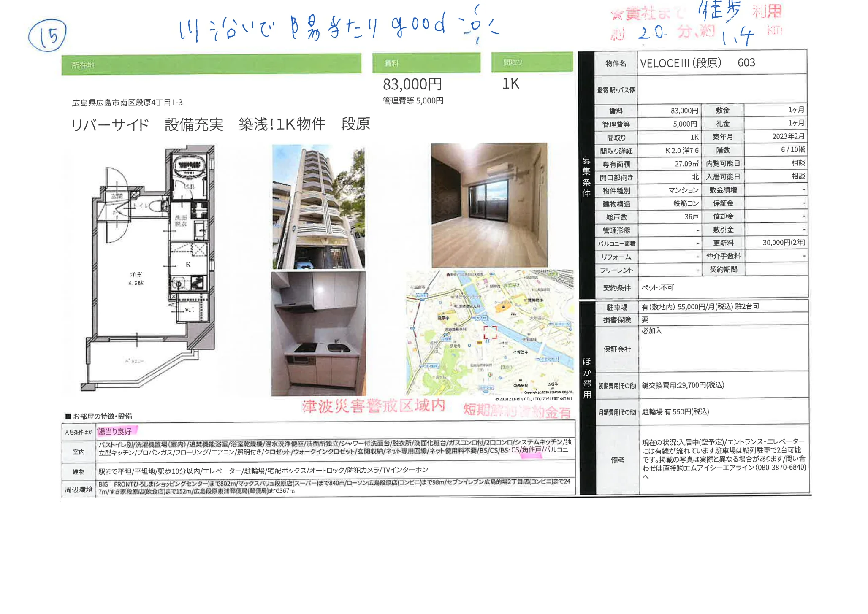
Task: Click the 駐車場 row label
Action: pos(616,307)
